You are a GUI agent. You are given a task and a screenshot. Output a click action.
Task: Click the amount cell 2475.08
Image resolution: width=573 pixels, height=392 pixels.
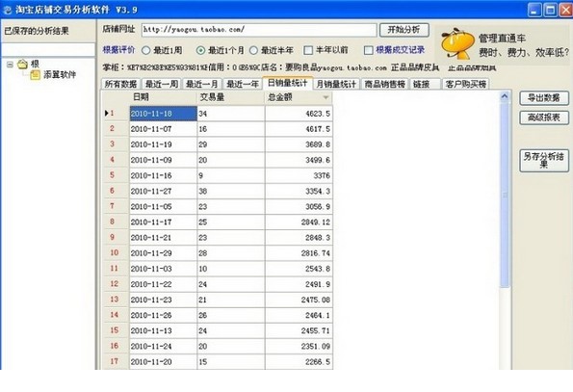coord(299,300)
